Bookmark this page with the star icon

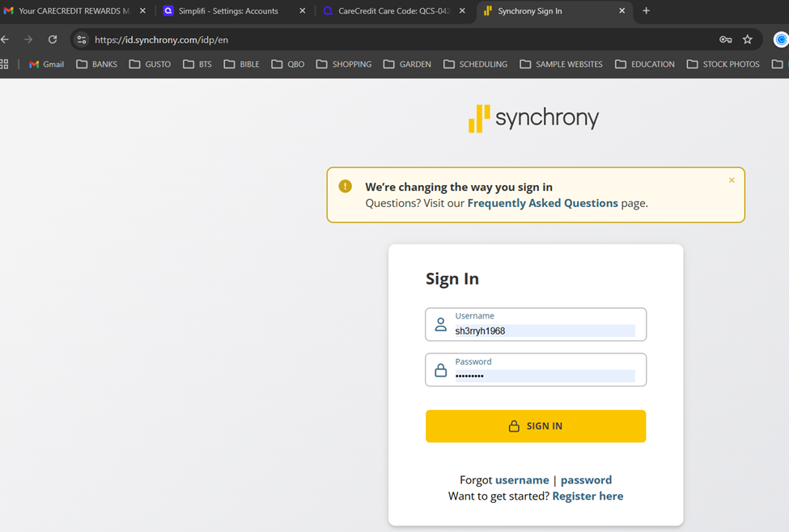[747, 40]
